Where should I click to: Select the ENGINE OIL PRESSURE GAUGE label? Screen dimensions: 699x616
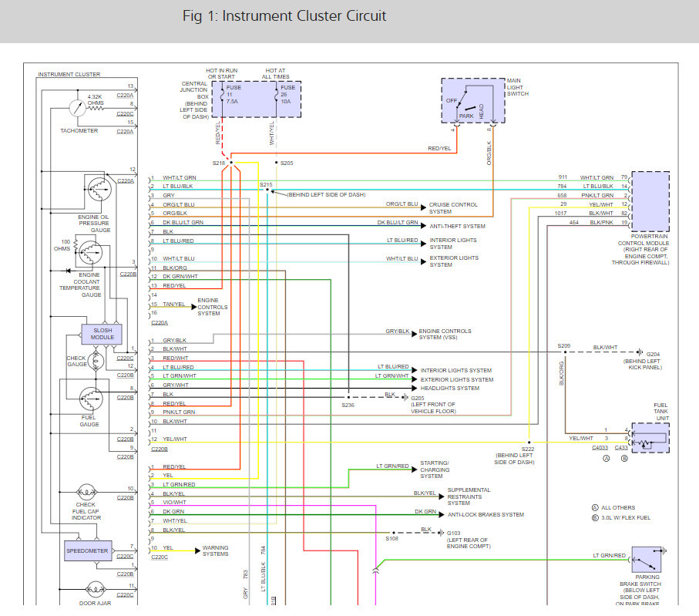(x=94, y=223)
